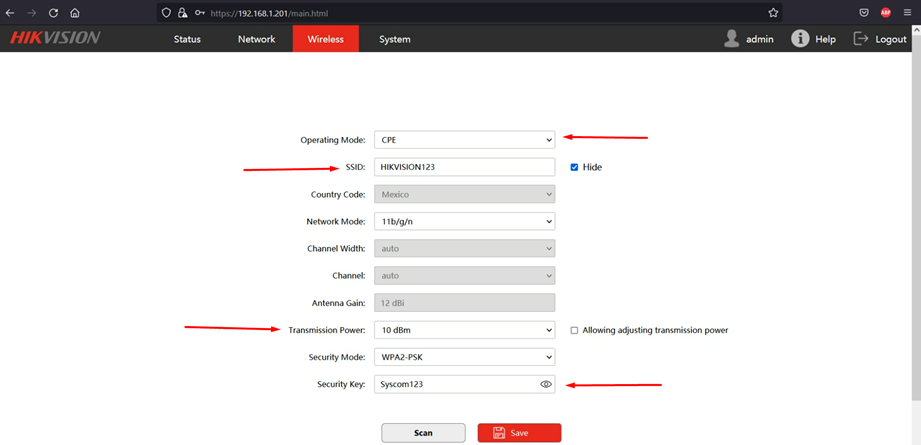Screen dimensions: 921x445
Task: Switch to the Status tab
Action: click(187, 39)
